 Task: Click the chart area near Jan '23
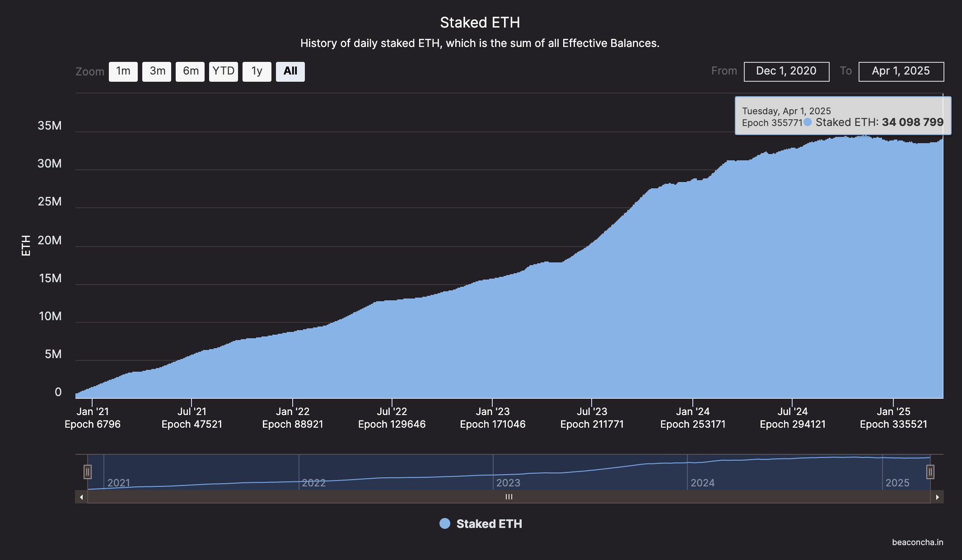(x=492, y=339)
